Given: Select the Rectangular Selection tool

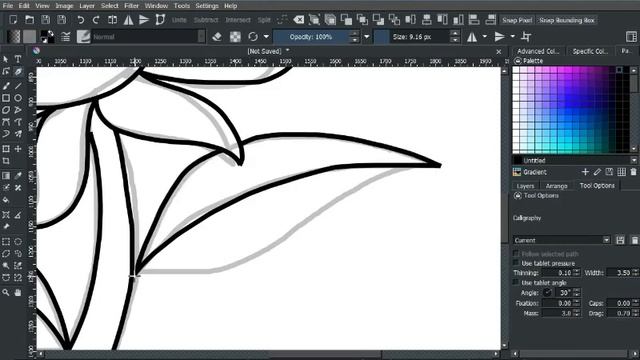Looking at the screenshot, I should [x=6, y=242].
